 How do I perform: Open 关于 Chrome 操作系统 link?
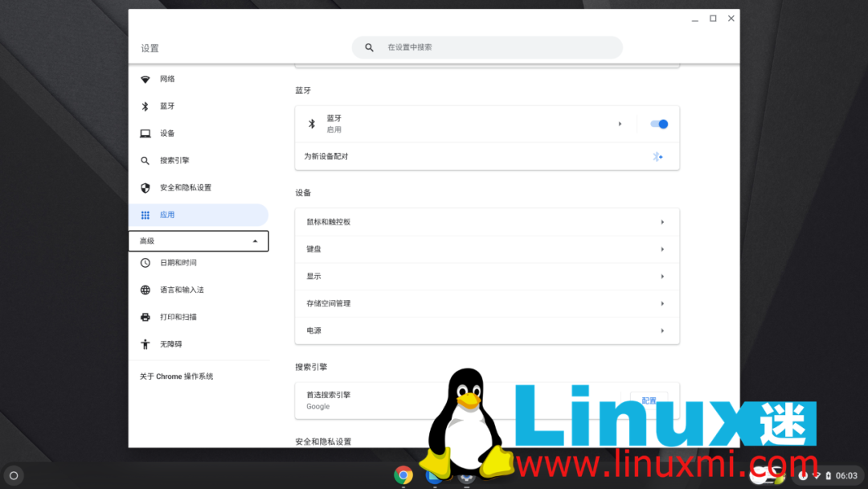176,376
